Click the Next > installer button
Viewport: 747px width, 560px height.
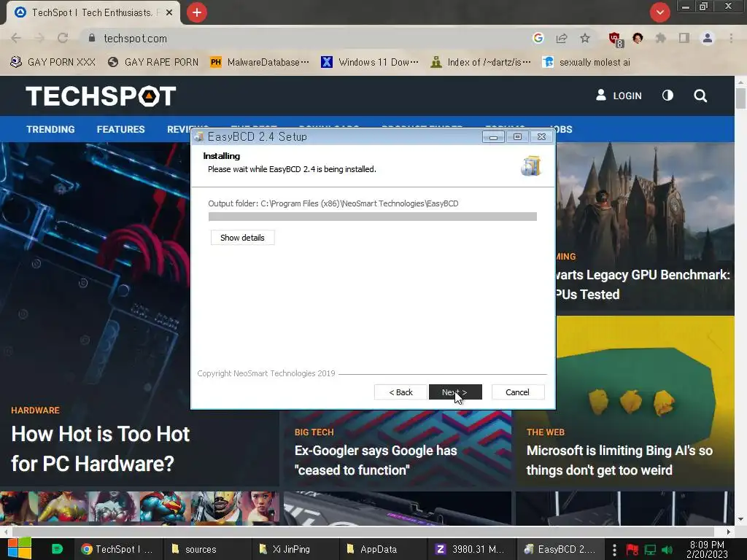click(455, 392)
